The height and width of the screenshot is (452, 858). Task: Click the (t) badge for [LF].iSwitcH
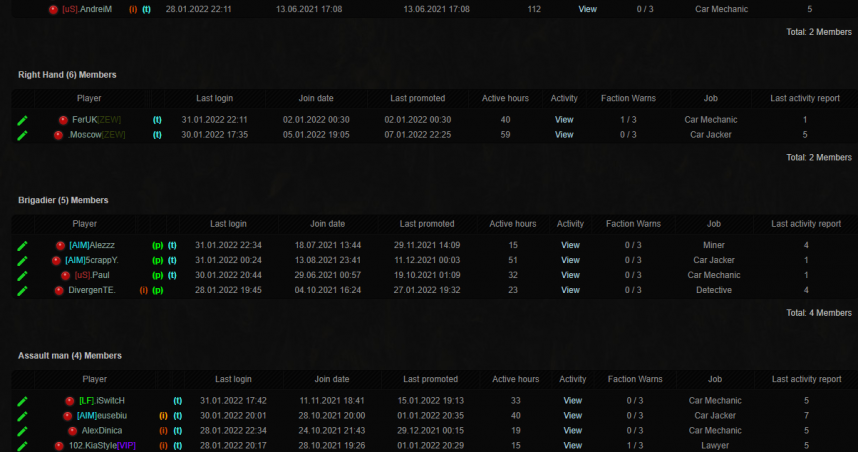178,401
